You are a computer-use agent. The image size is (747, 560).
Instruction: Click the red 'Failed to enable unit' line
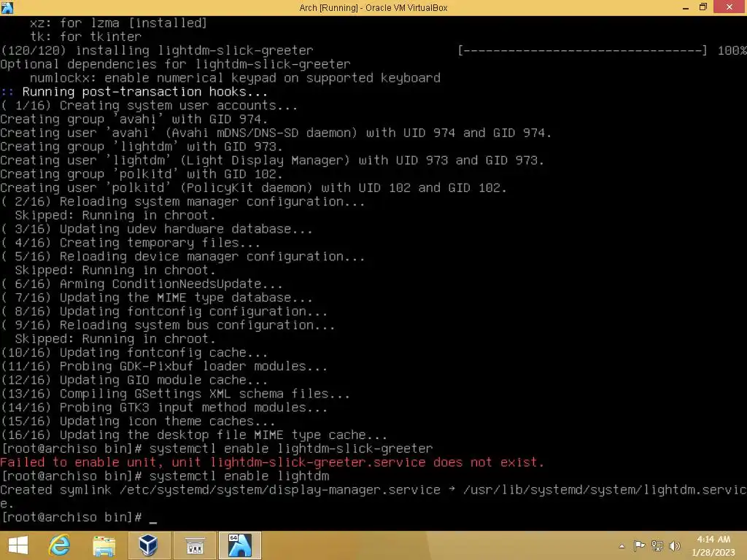coord(272,462)
